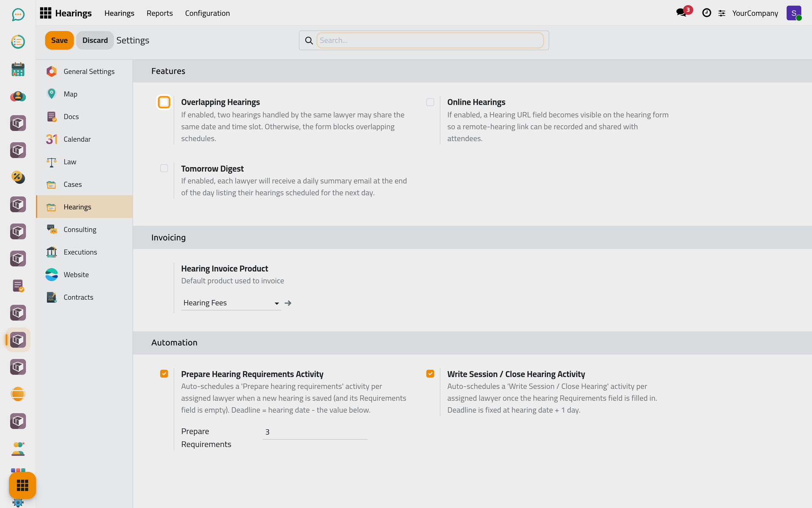Click the search magnifier icon

click(309, 41)
